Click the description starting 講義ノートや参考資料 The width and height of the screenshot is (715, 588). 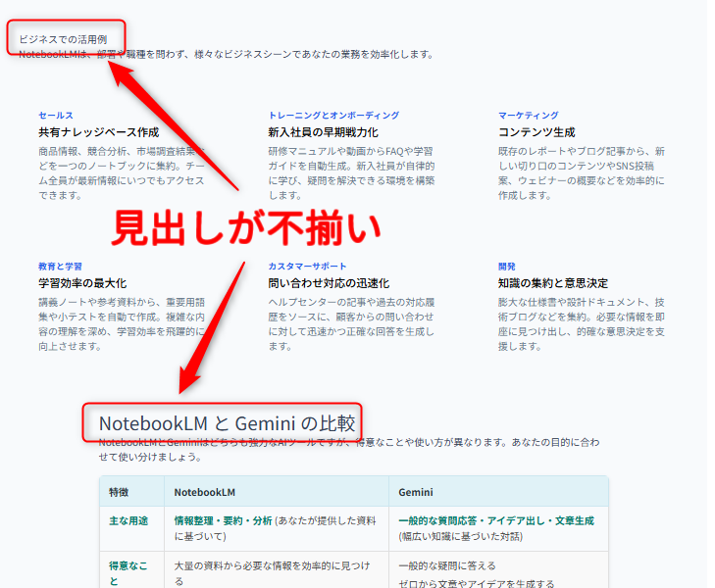point(122,324)
